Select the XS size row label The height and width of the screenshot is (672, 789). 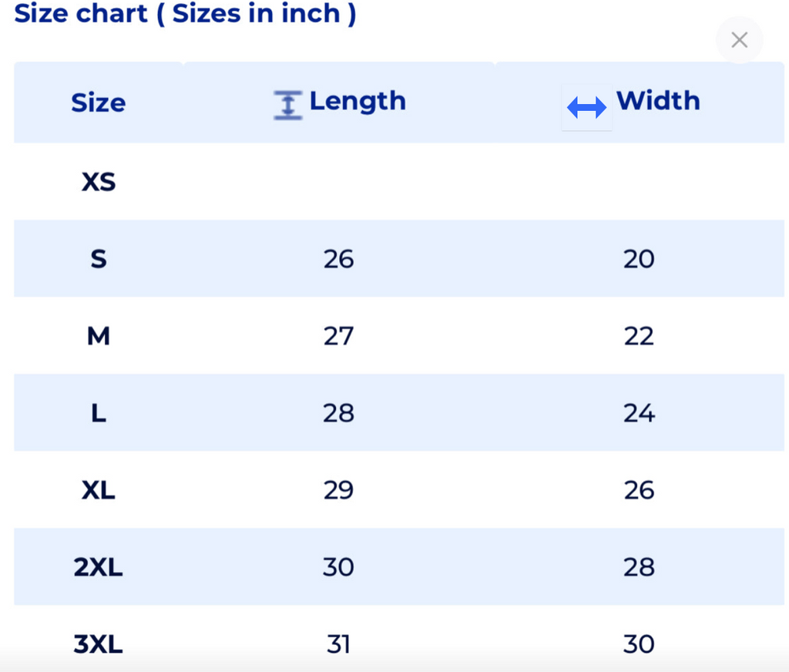pyautogui.click(x=99, y=182)
